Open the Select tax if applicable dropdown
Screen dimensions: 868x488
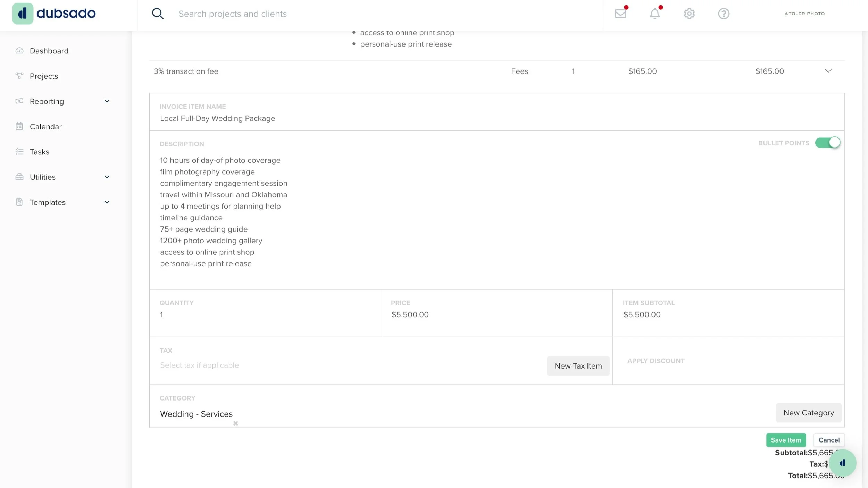[199, 365]
